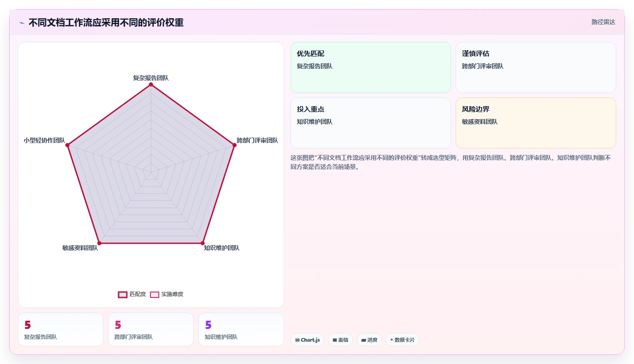Click the 实施难度 legend color box
The image size is (634, 364).
point(155,294)
